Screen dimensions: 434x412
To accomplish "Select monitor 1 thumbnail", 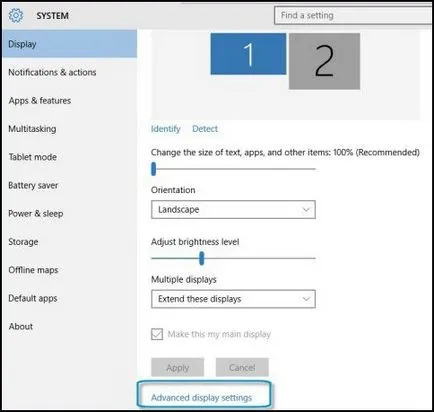I will (x=248, y=54).
